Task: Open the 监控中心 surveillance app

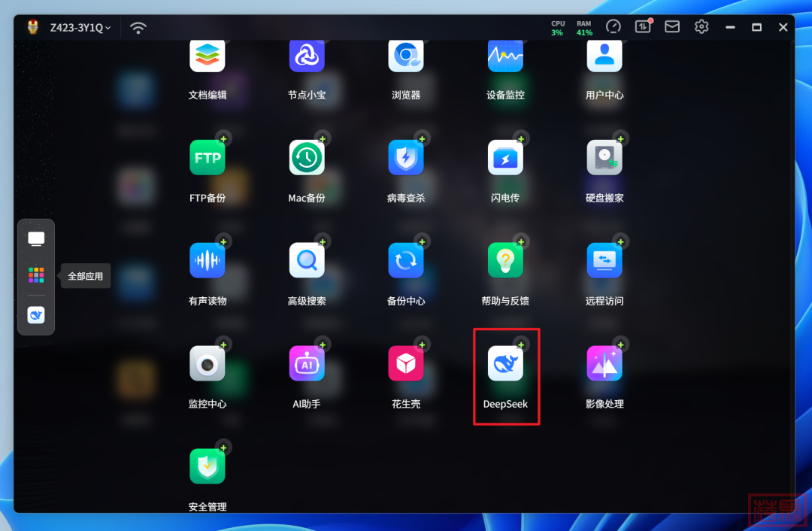Action: [208, 364]
